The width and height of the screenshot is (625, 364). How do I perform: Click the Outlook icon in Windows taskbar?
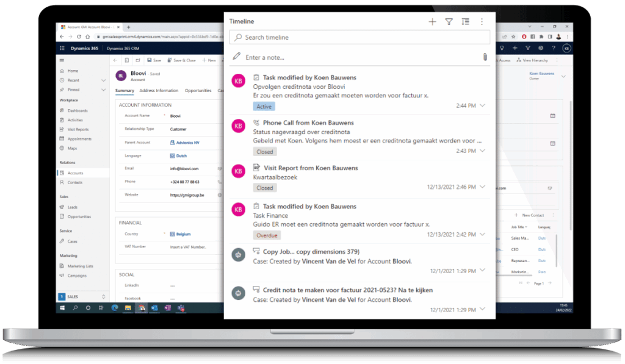tap(154, 308)
